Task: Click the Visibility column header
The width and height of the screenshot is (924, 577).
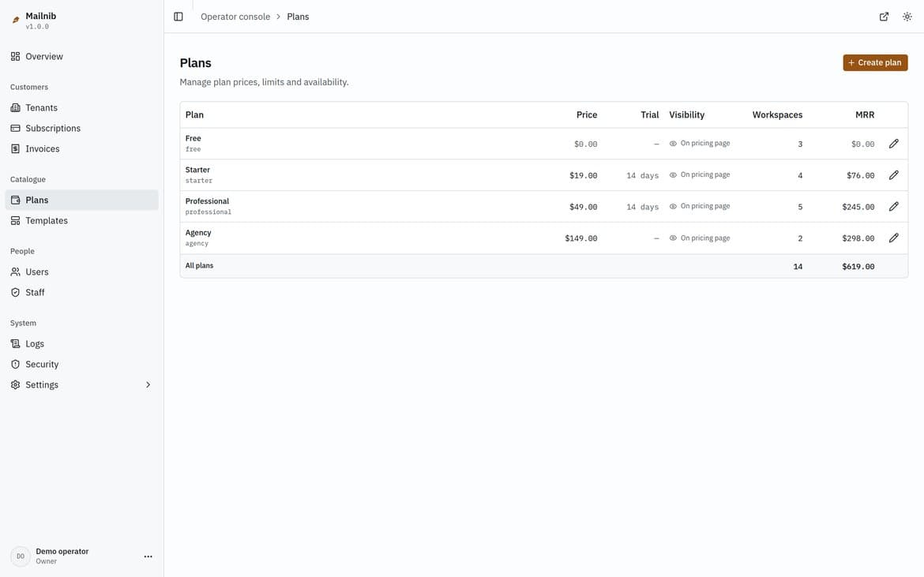Action: pyautogui.click(x=686, y=114)
